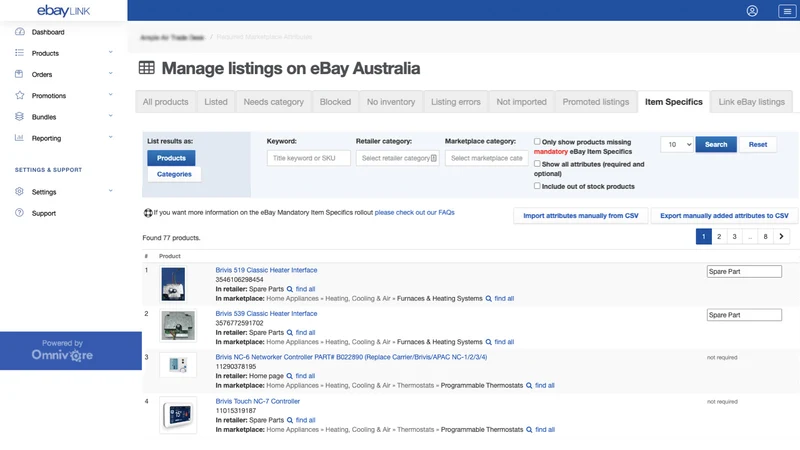The width and height of the screenshot is (800, 450).
Task: Open the Link eBay listings tab
Action: click(x=752, y=102)
